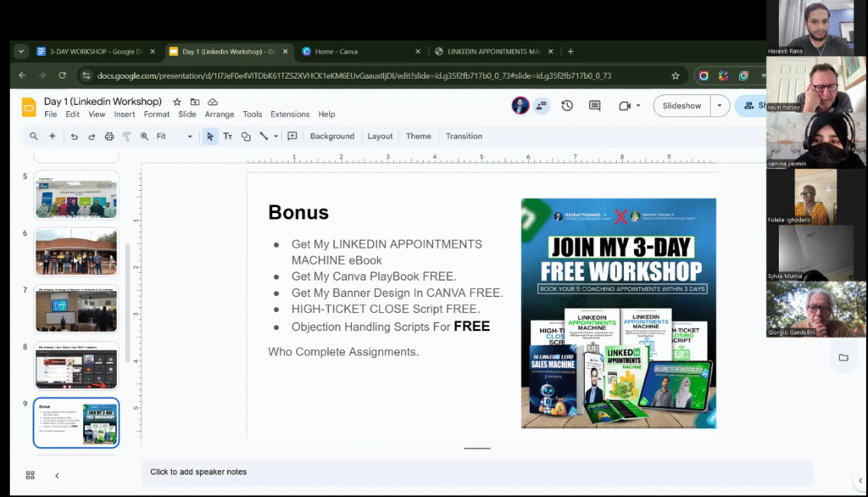The height and width of the screenshot is (497, 868).
Task: Select the Shape tool icon
Action: (x=246, y=137)
